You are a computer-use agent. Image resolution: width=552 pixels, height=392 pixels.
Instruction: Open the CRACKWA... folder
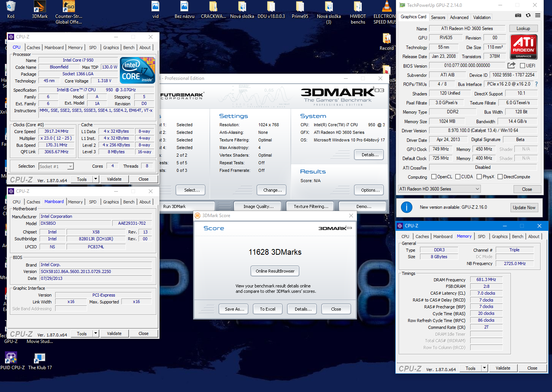point(213,10)
